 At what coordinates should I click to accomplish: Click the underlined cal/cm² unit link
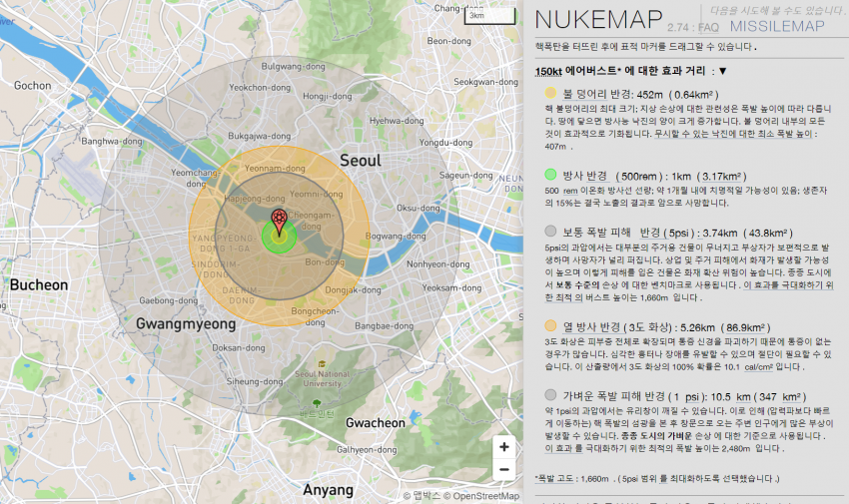(x=758, y=367)
